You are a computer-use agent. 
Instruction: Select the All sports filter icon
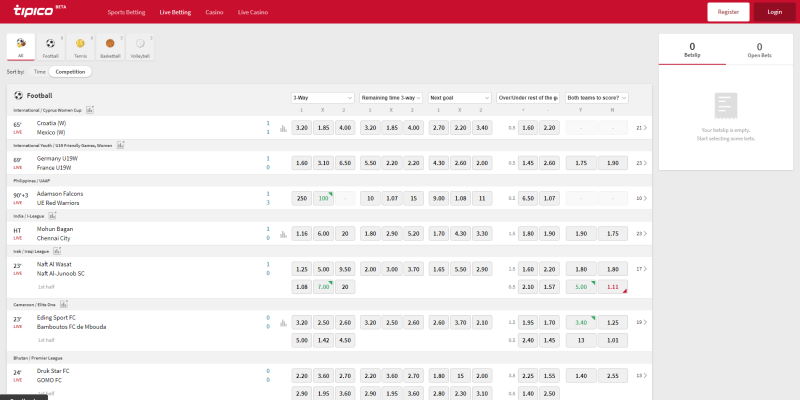pos(21,47)
